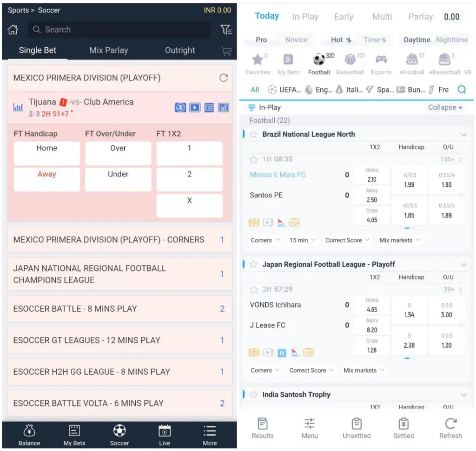The image size is (476, 451).
Task: Pick Home odds 2.10 for Menos E Mais
Action: [372, 175]
